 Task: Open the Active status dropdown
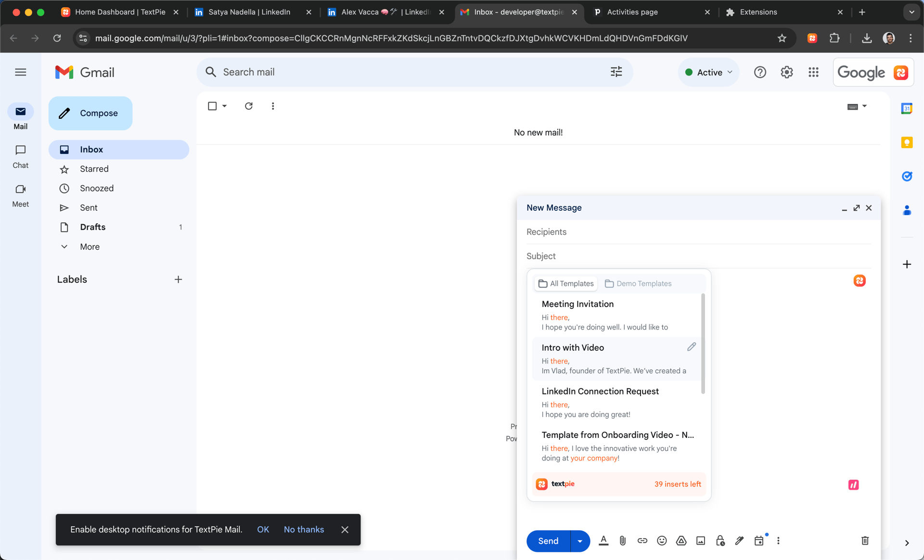[708, 72]
